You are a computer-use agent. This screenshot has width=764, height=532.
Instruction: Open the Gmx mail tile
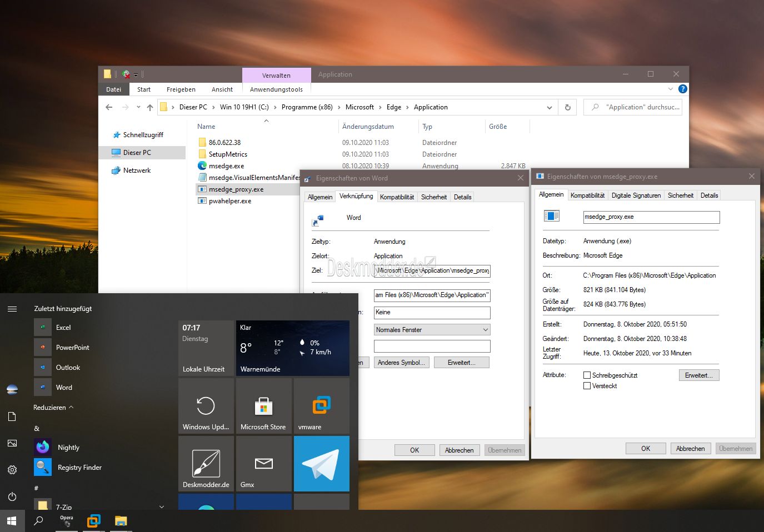[264, 464]
